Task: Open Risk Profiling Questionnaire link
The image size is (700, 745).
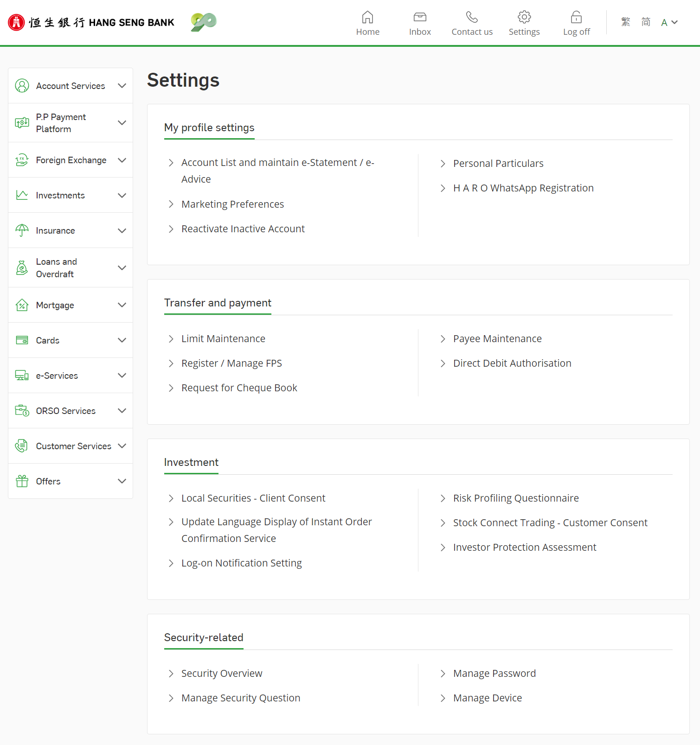Action: [x=516, y=498]
